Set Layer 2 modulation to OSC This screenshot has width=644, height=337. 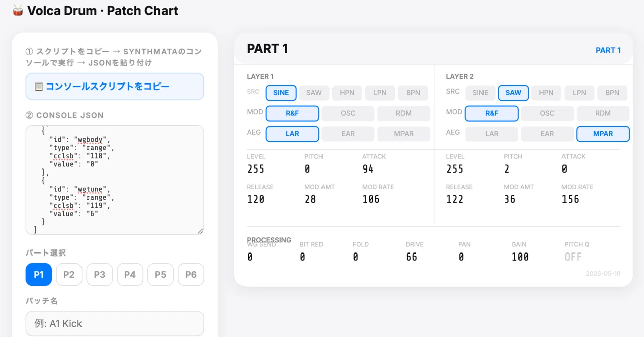(x=547, y=113)
